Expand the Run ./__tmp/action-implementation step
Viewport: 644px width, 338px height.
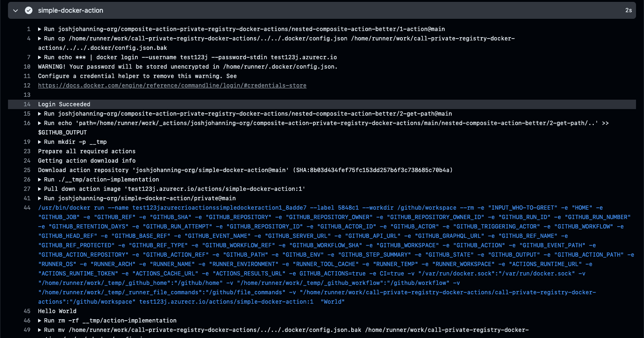coord(40,179)
